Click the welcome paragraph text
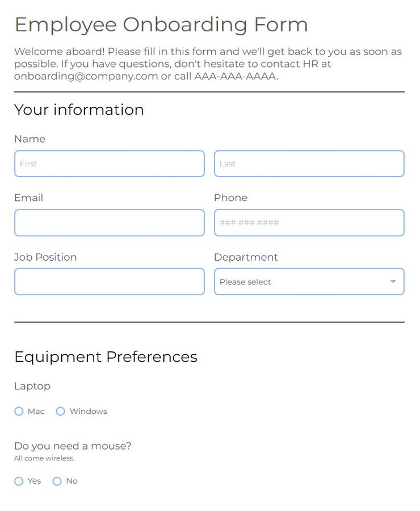420x511 pixels. (208, 64)
